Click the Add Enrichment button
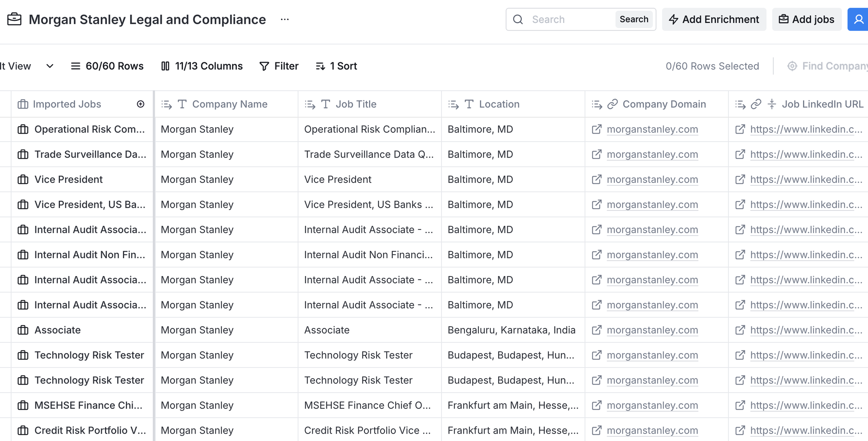Screen dimensions: 868x441 point(714,19)
